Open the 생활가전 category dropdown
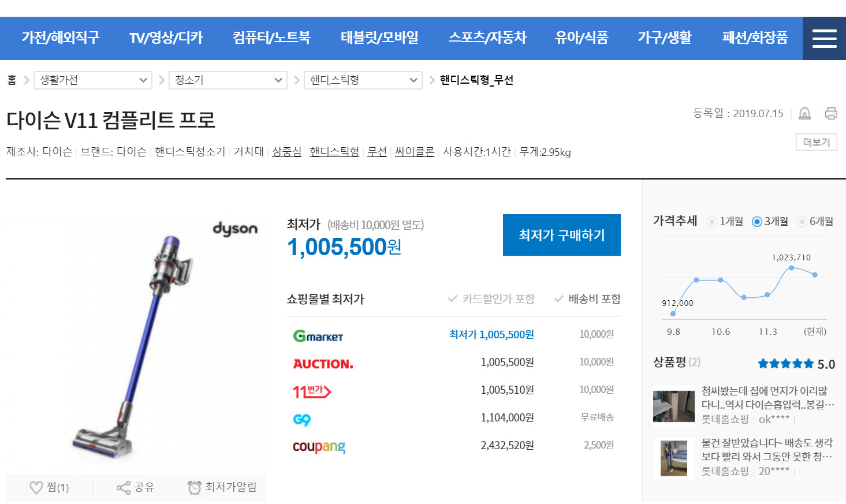Viewport: 846px width, 504px height. (93, 80)
